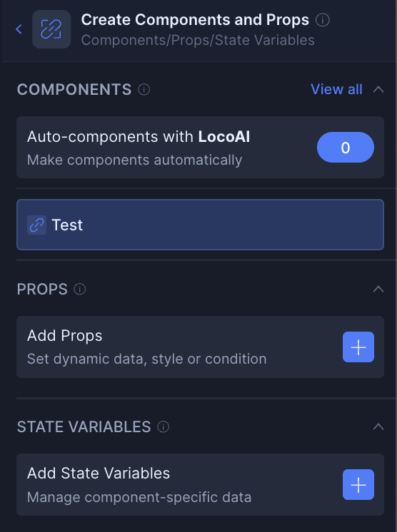Open the View all components link
Screen dimensions: 397x532
coord(336,90)
